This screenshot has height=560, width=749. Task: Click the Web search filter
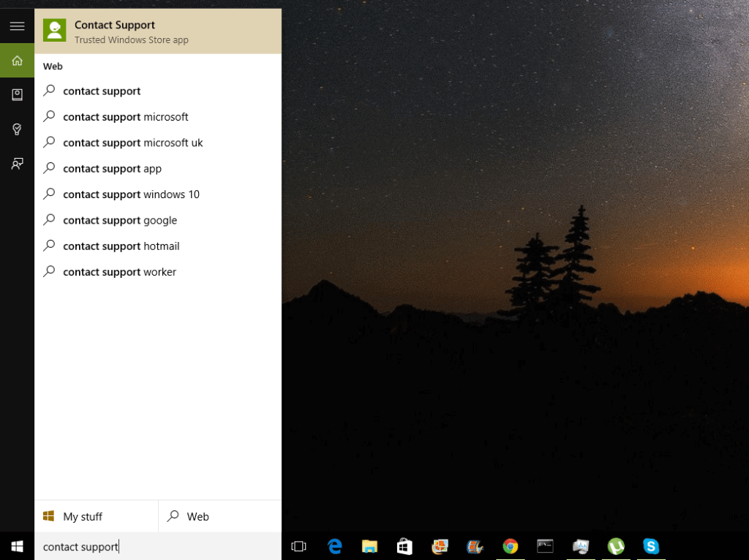[219, 516]
